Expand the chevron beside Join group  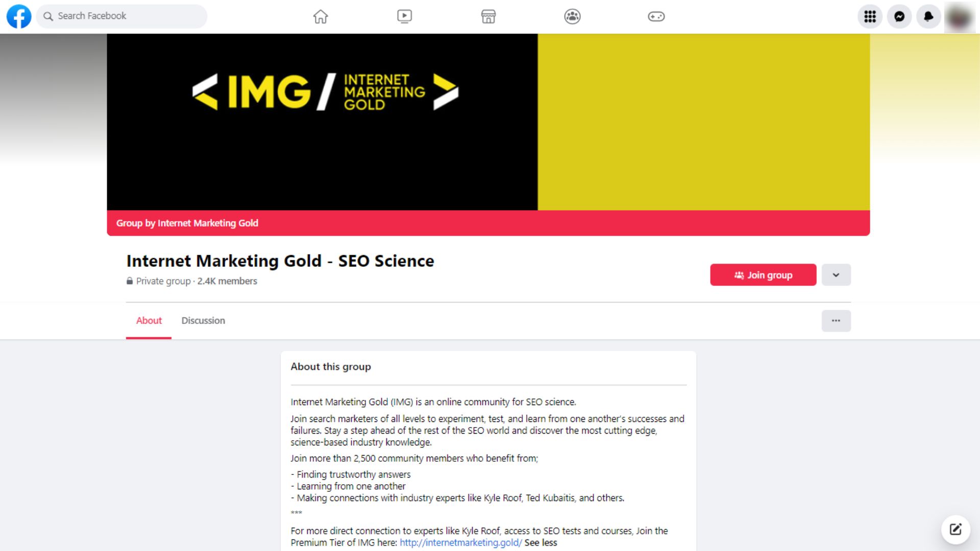pyautogui.click(x=836, y=274)
